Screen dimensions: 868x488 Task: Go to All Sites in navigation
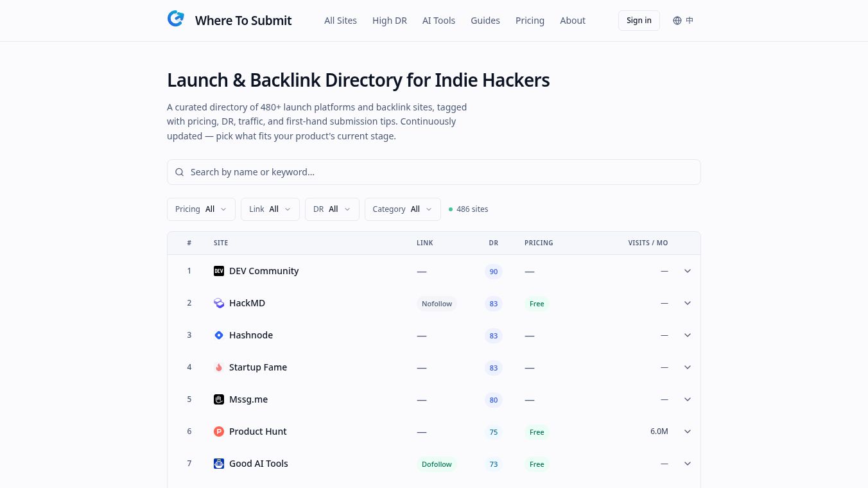click(340, 21)
